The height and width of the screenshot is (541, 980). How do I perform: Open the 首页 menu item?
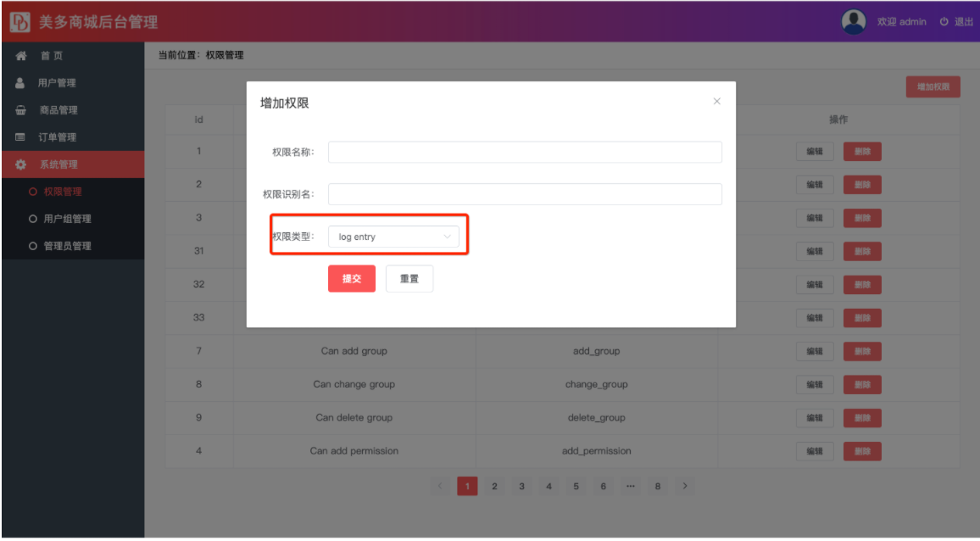tap(73, 56)
